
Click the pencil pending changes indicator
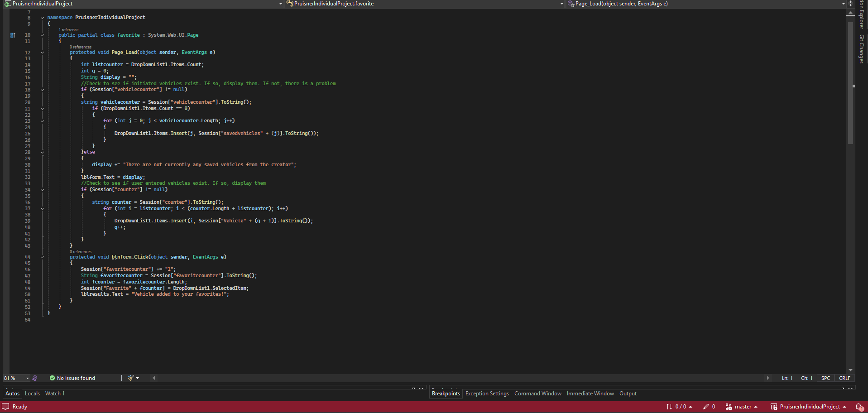click(709, 407)
